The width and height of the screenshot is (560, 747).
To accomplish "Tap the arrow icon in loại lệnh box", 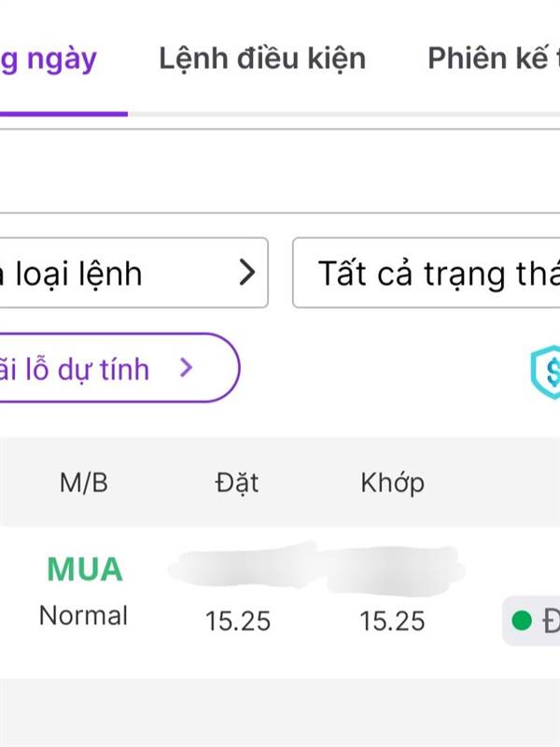I will (246, 273).
